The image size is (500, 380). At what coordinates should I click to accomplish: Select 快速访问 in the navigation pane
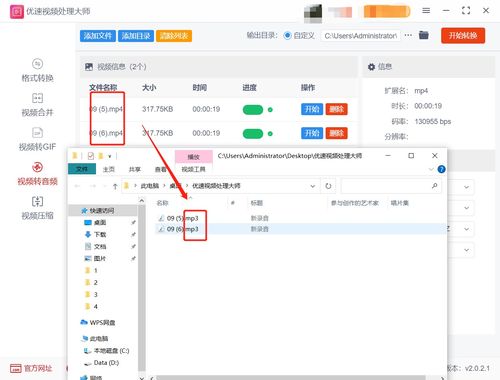click(102, 211)
